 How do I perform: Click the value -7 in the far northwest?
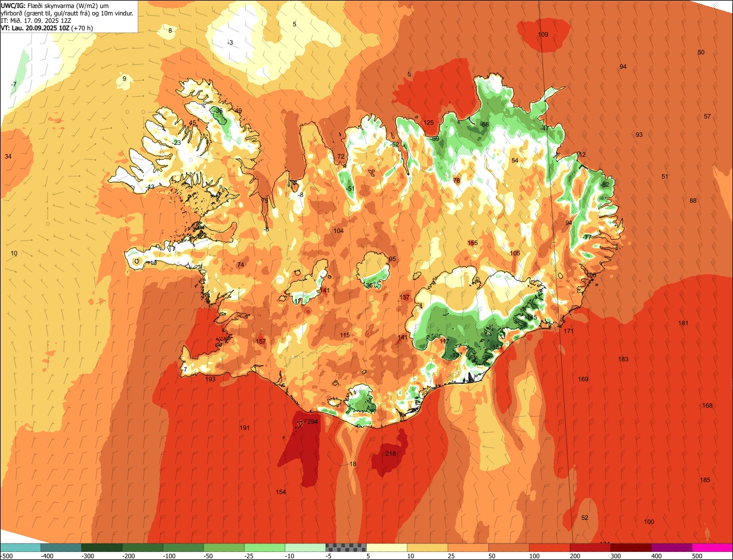click(x=13, y=84)
